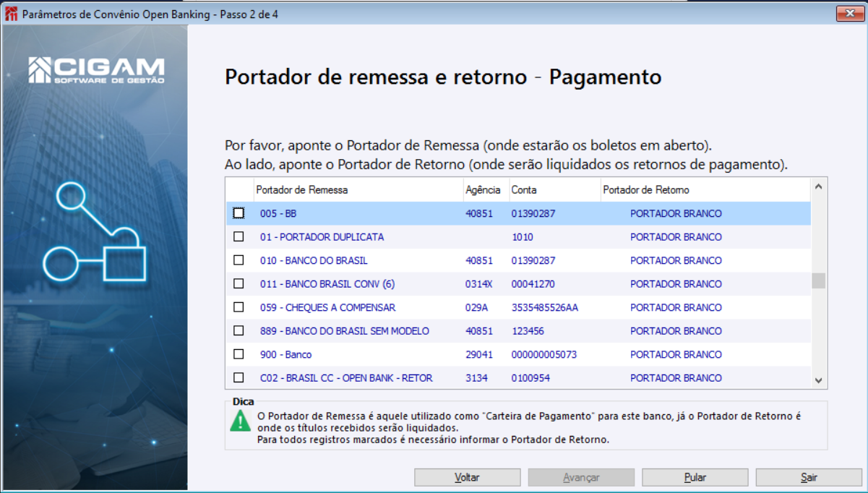Click the Sair button

pos(809,477)
